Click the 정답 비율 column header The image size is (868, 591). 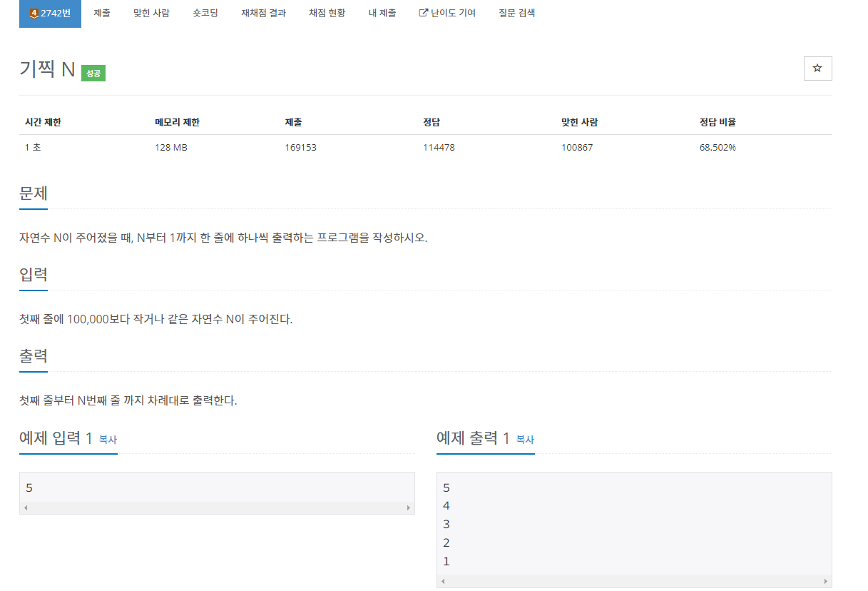(x=718, y=122)
